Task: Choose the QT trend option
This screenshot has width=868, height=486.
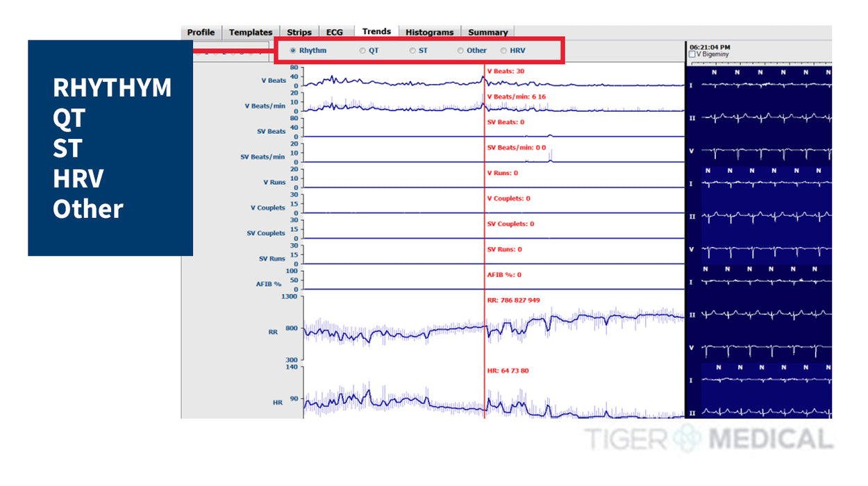Action: pos(362,51)
